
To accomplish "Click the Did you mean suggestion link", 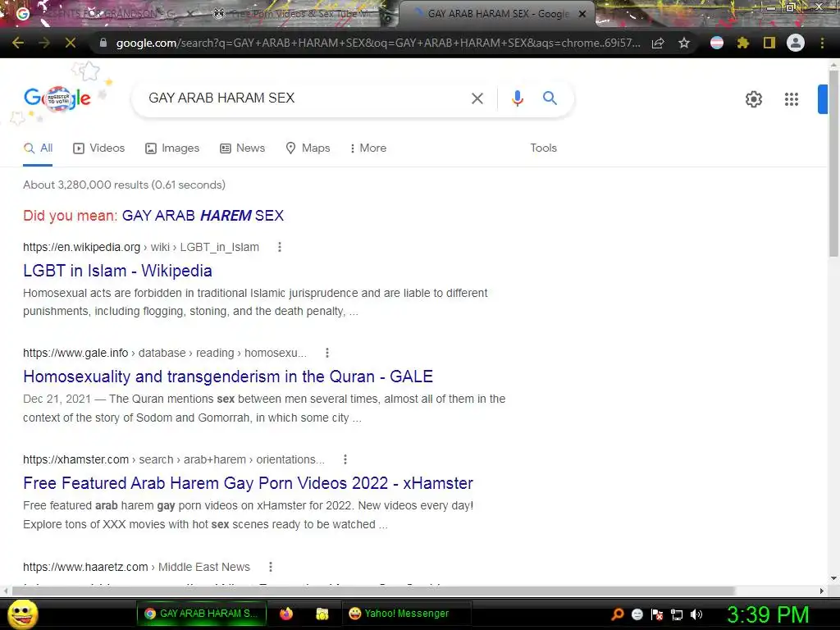I will 203,216.
